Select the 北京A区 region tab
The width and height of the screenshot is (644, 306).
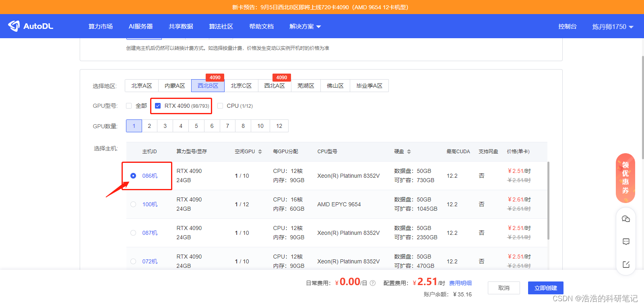click(142, 86)
